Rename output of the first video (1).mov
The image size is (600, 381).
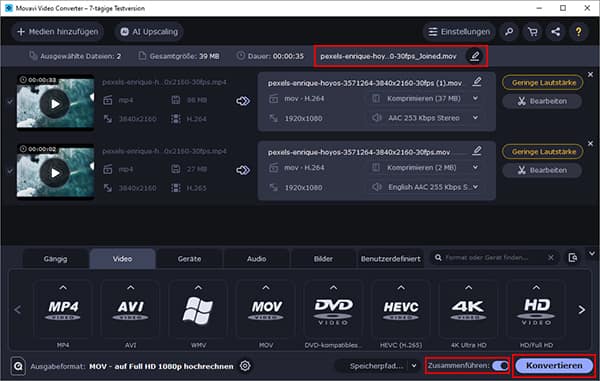(477, 81)
